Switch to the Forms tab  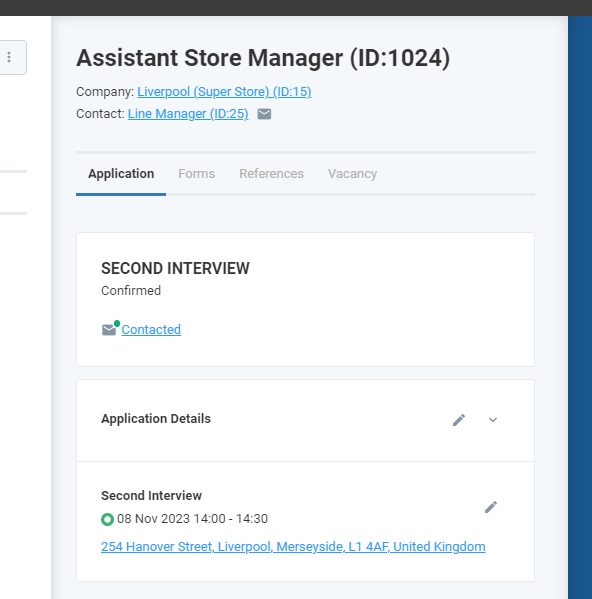pos(197,174)
